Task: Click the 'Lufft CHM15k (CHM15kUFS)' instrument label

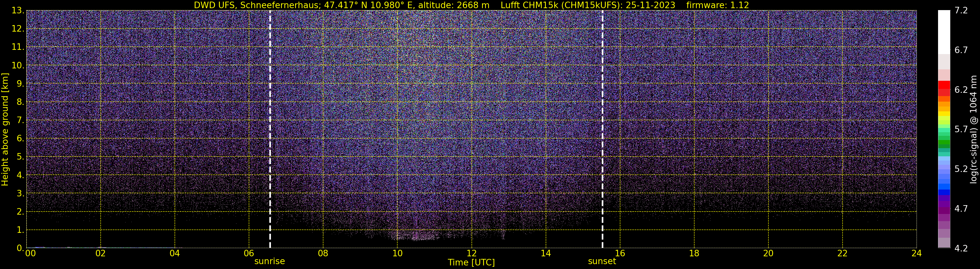Action: tap(561, 5)
